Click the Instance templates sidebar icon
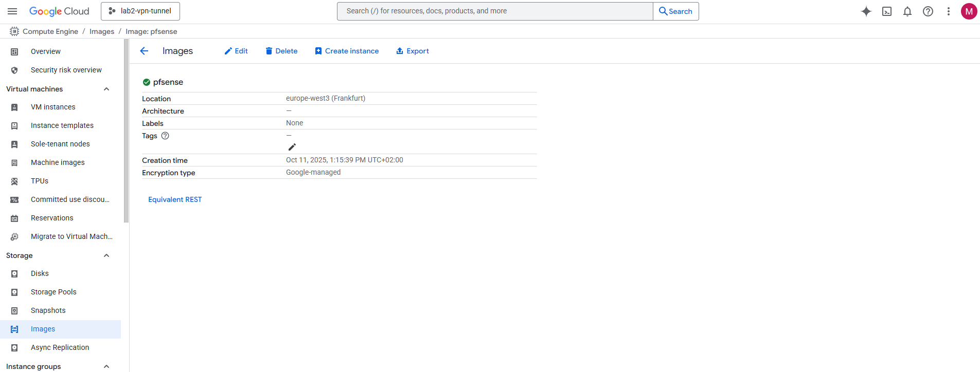 14,125
